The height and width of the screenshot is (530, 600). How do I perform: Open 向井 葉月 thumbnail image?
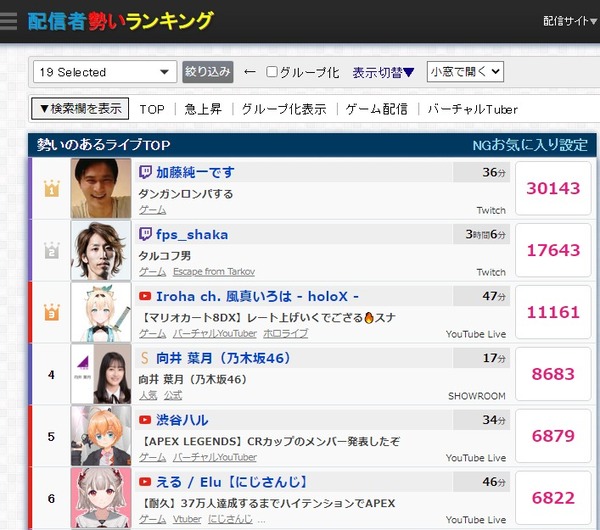[x=101, y=374]
